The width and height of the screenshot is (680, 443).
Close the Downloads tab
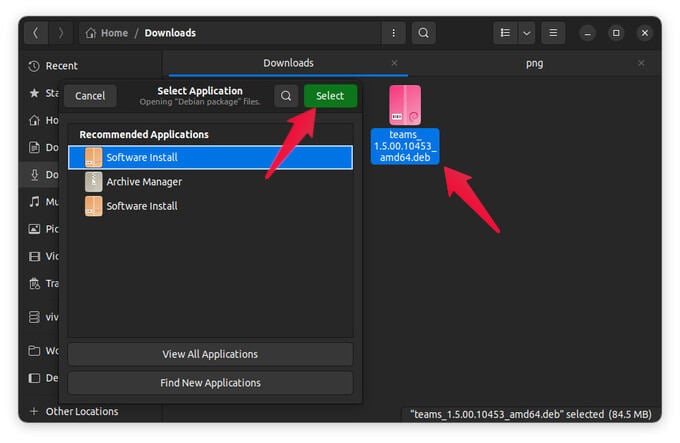(394, 63)
